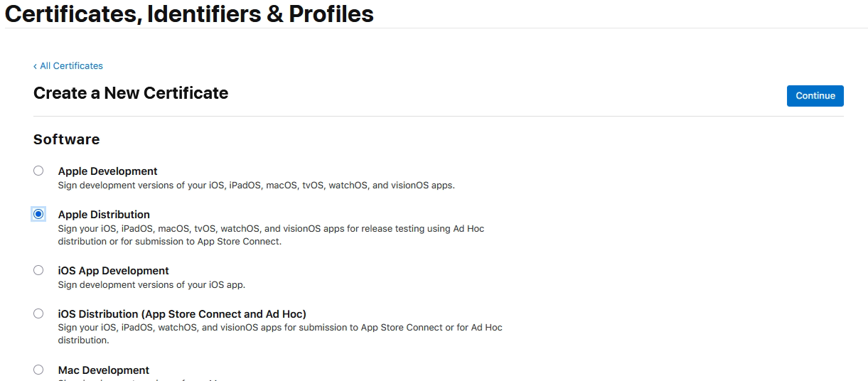Image resolution: width=868 pixels, height=381 pixels.
Task: Click the Apple Distribution option title
Action: click(104, 215)
